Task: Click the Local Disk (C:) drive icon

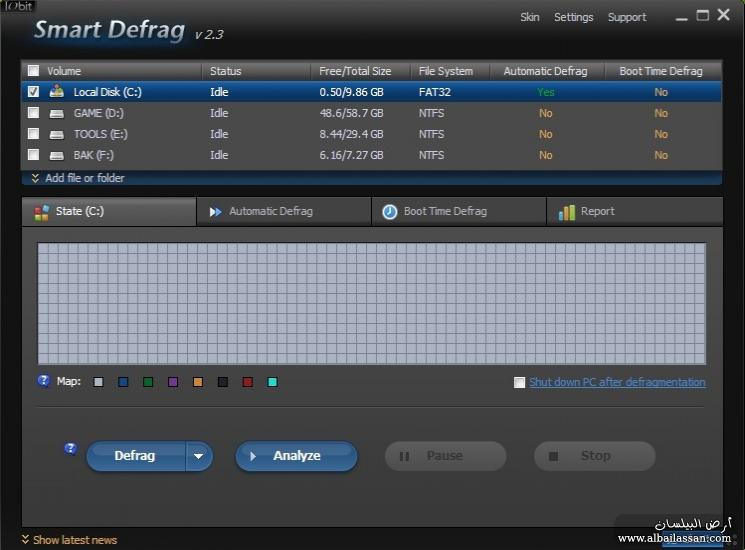Action: click(57, 91)
